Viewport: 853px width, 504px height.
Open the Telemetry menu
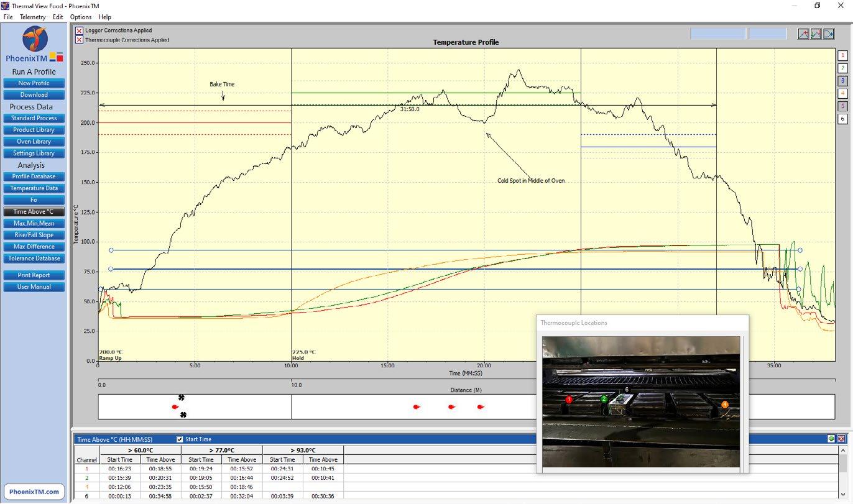tap(32, 17)
